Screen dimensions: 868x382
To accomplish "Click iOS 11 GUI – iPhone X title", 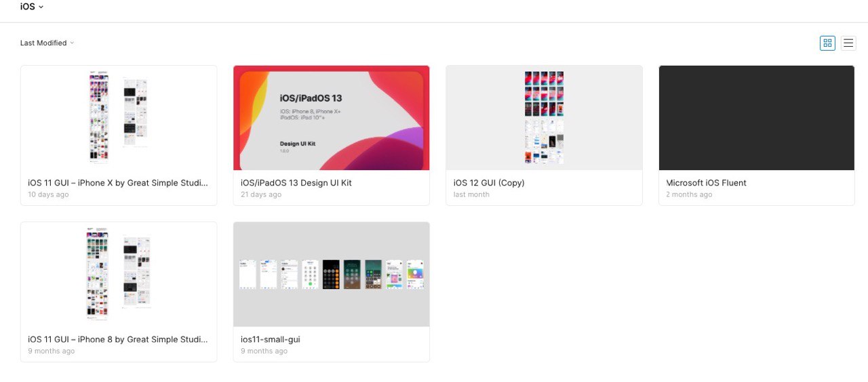I will (118, 183).
